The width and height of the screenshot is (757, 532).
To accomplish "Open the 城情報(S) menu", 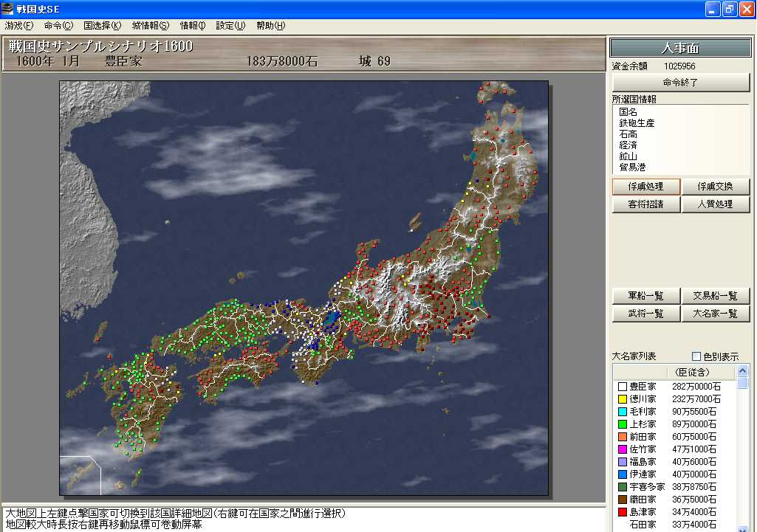I will 151,26.
